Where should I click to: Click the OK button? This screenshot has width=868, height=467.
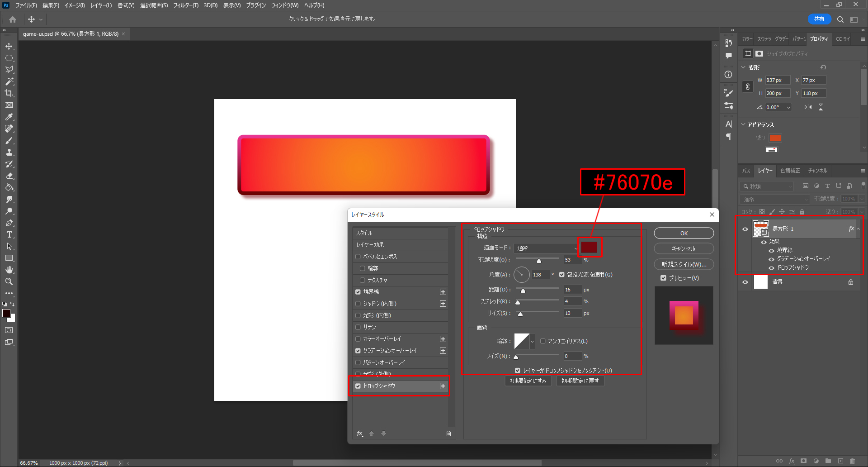click(684, 233)
